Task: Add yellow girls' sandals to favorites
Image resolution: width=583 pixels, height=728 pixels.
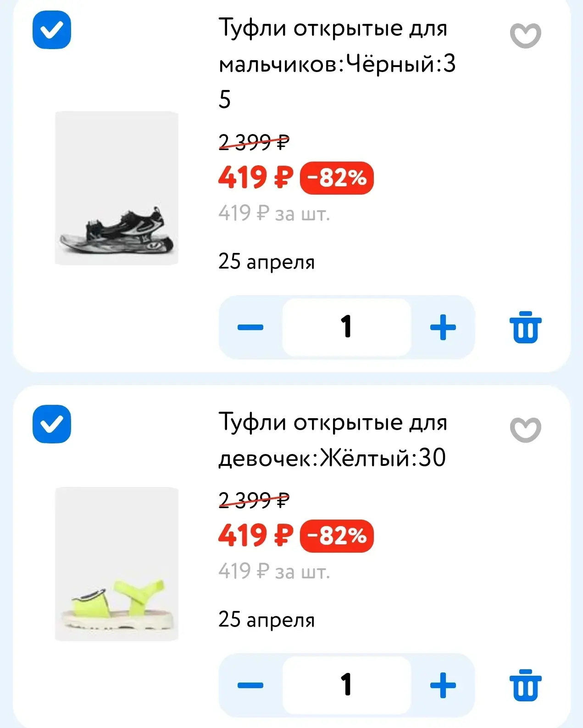Action: 525,430
